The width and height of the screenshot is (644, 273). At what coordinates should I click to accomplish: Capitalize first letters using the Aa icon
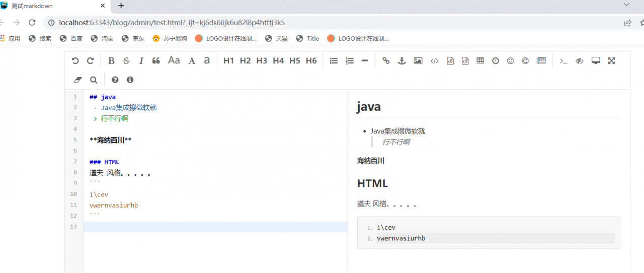tap(174, 60)
